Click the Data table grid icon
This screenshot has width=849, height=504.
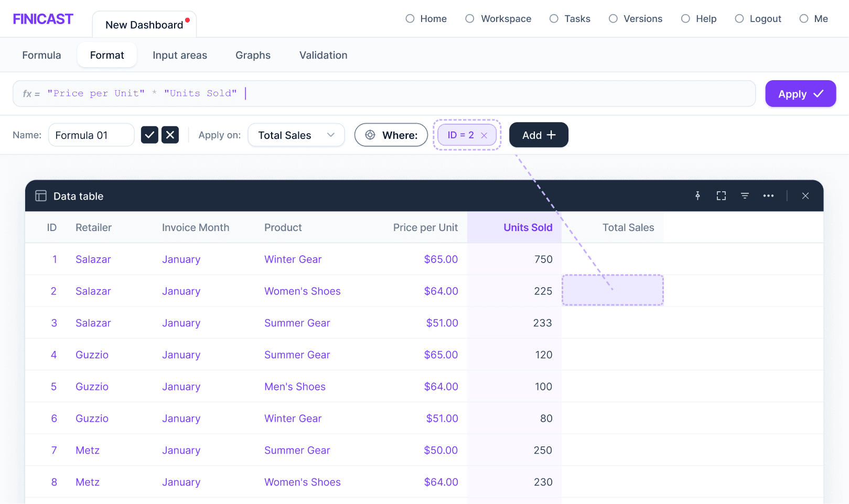[x=41, y=196]
